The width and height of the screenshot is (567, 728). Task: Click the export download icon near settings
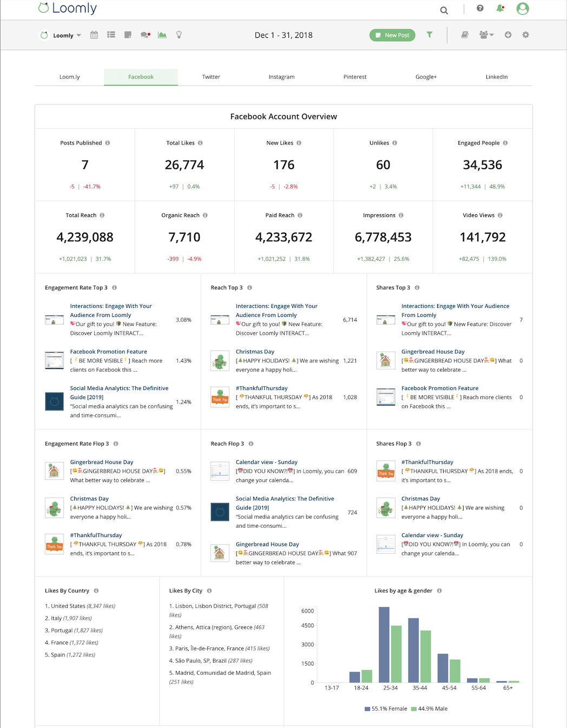507,35
